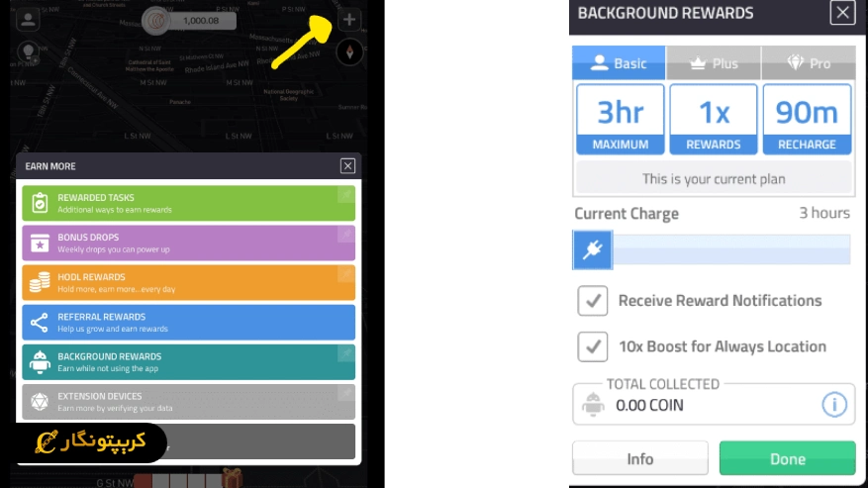The width and height of the screenshot is (868, 488).
Task: Click the lightbulb icon below the profile
Action: point(28,52)
